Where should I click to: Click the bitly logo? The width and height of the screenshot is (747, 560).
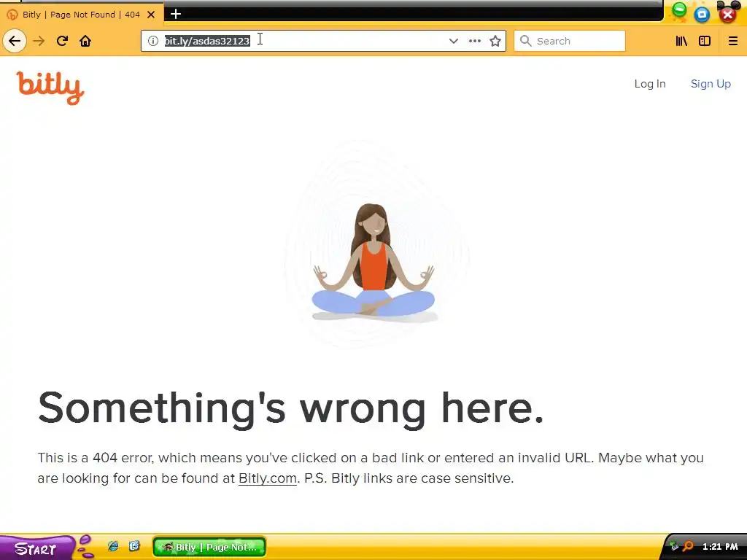point(50,87)
